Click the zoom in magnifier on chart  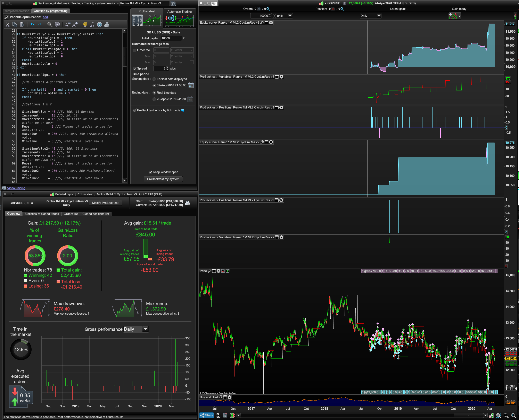point(513,415)
